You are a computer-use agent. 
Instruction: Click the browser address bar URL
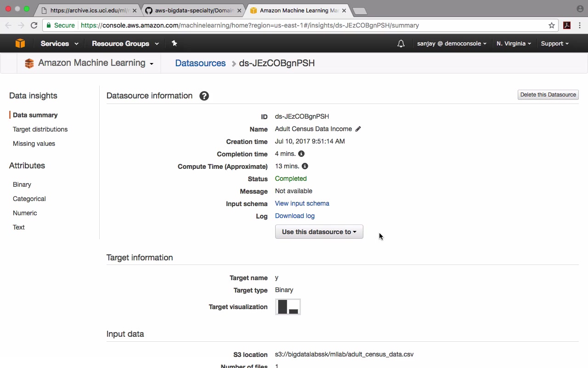click(x=250, y=25)
